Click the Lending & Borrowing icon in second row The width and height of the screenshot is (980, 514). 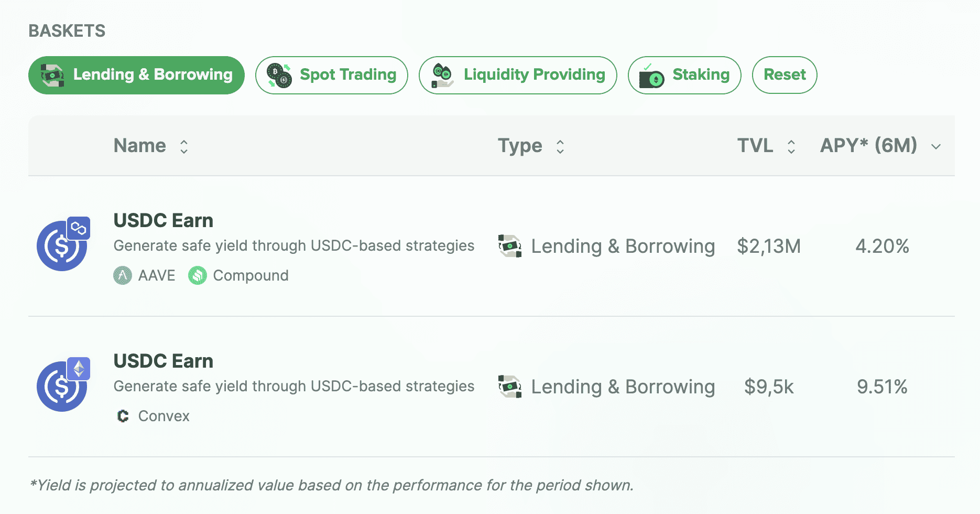click(x=510, y=387)
